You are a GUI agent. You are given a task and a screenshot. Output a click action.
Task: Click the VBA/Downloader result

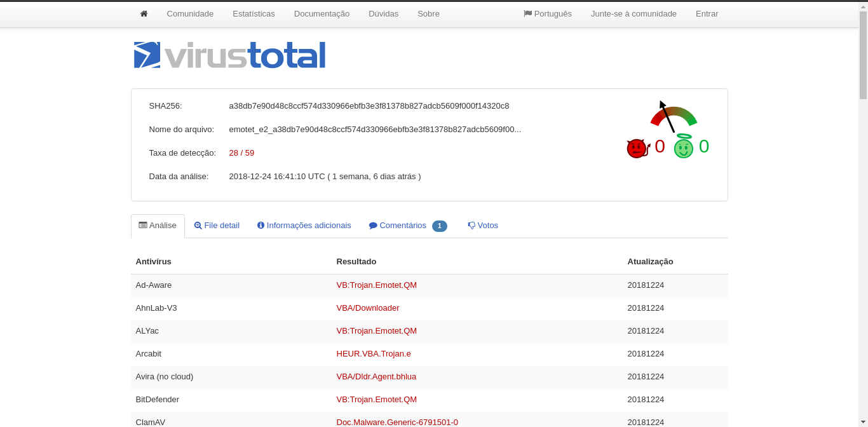368,308
